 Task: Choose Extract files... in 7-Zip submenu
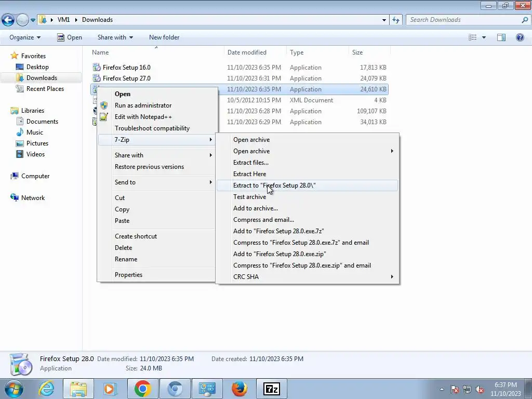coord(308,163)
